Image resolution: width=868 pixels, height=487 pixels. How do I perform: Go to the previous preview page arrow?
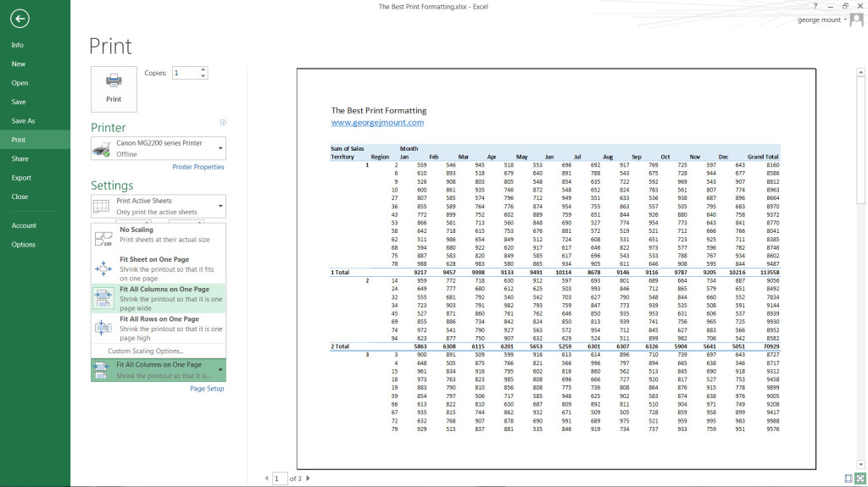pos(265,479)
